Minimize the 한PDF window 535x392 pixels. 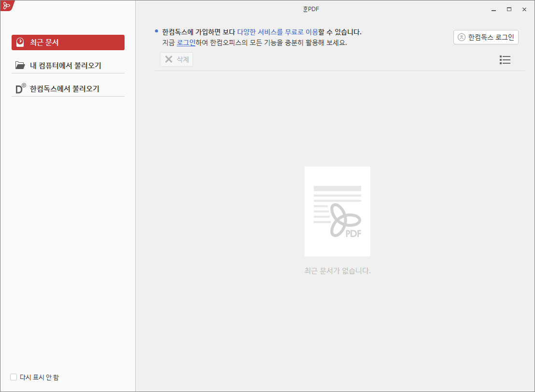493,10
